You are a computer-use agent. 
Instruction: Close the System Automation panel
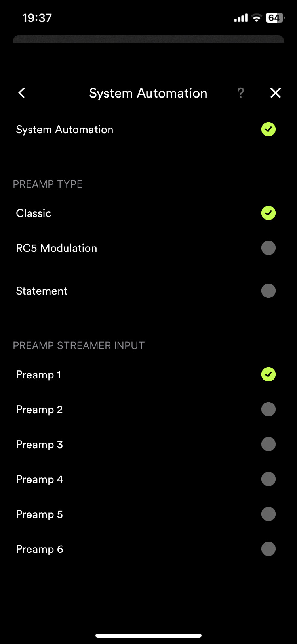275,93
